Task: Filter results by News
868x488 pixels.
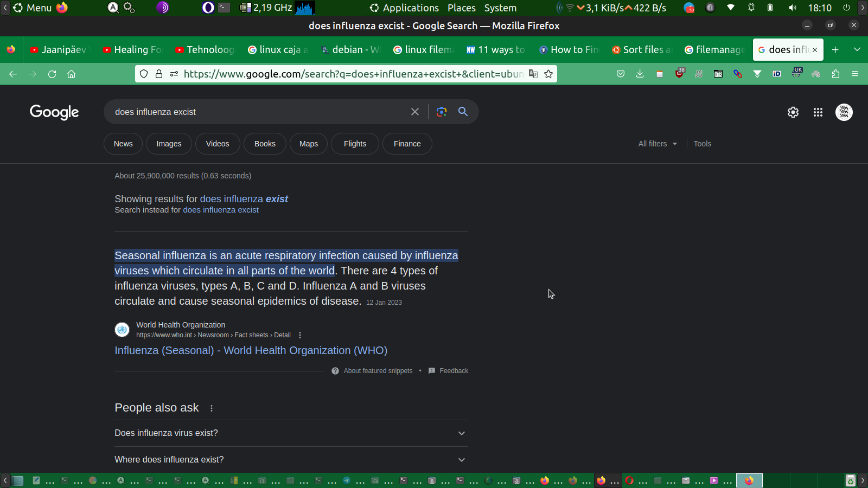Action: pos(123,144)
